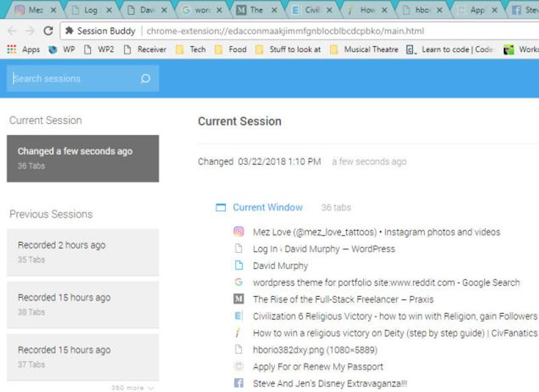Viewport: 539px width, 392px height.
Task: Click the browser back arrow
Action: [x=12, y=31]
